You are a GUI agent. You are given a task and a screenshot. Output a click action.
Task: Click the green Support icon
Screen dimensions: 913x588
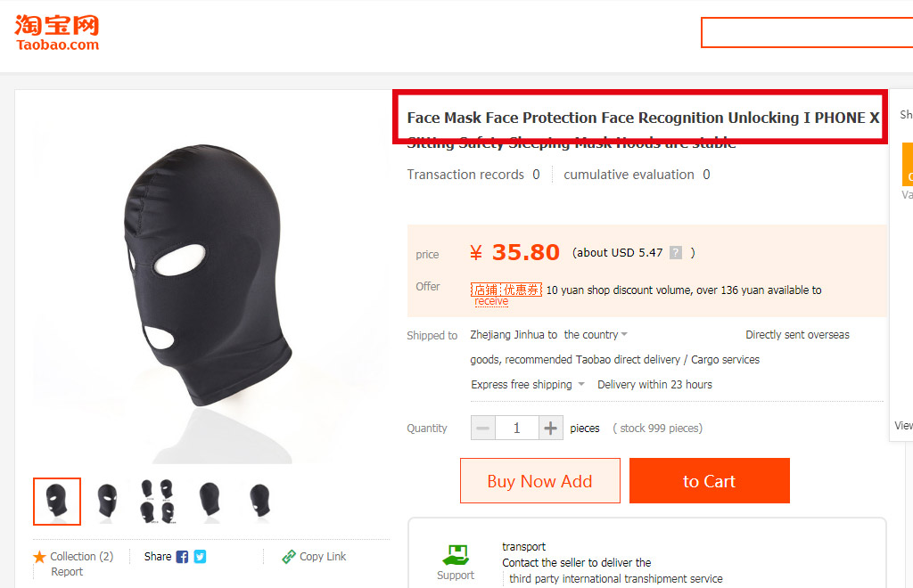coord(456,553)
